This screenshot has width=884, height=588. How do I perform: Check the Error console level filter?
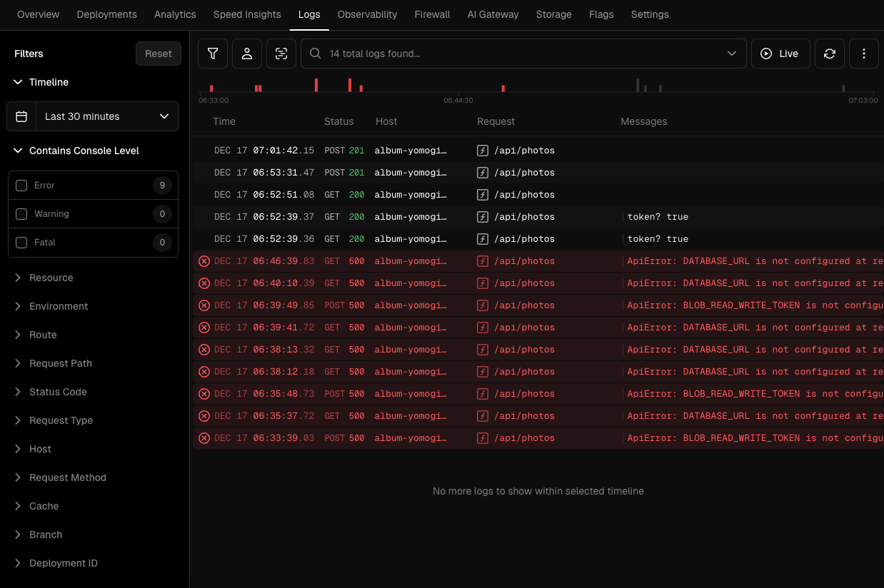21,185
